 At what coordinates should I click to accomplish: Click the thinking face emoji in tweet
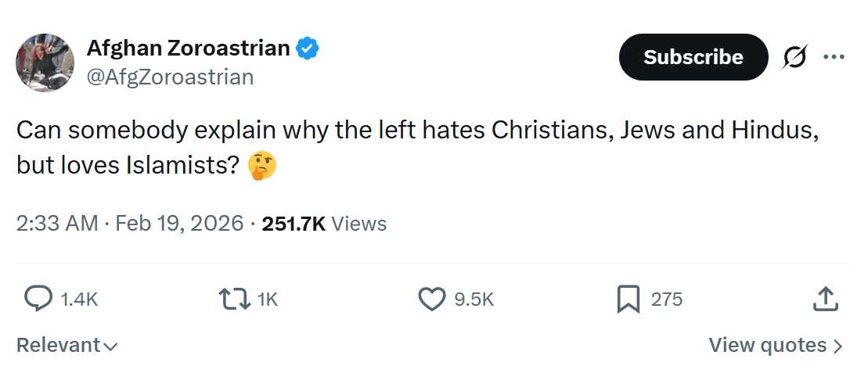pos(262,166)
